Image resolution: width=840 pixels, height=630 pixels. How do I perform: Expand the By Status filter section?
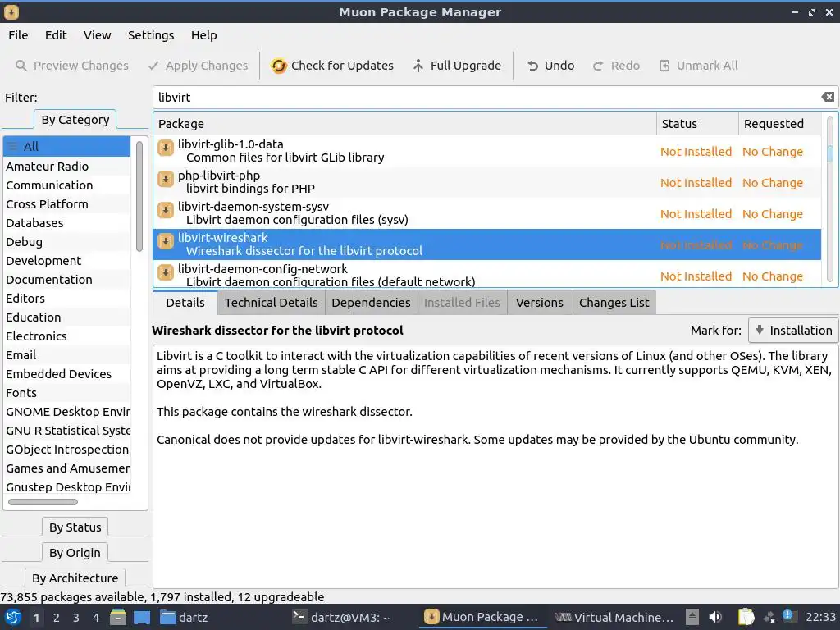75,527
